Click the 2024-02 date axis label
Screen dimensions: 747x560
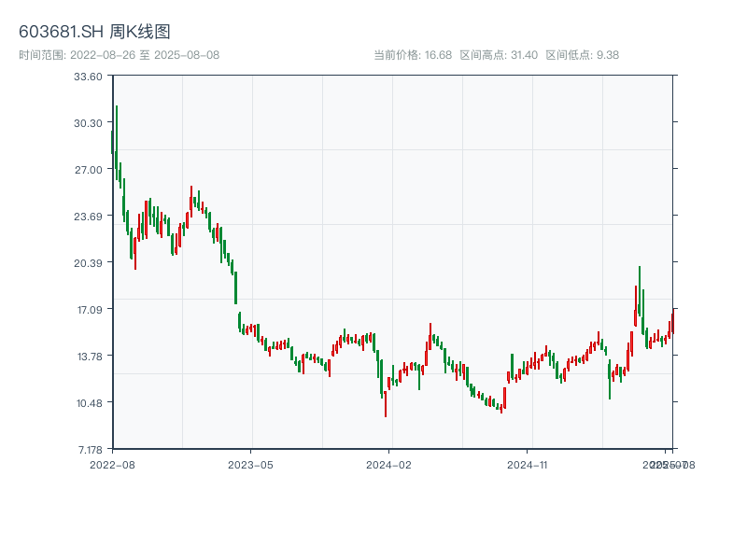tap(390, 464)
